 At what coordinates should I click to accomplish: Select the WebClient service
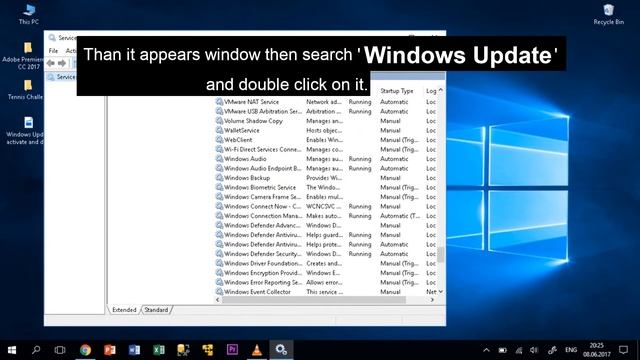(326, 140)
